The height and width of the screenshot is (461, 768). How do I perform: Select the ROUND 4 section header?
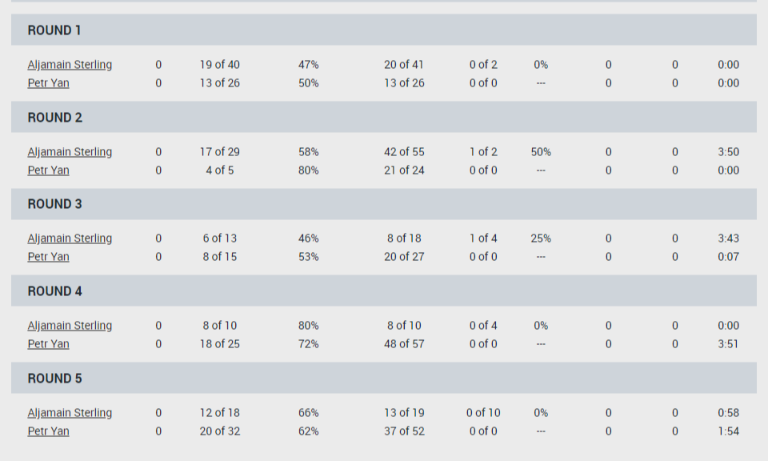[x=55, y=291]
